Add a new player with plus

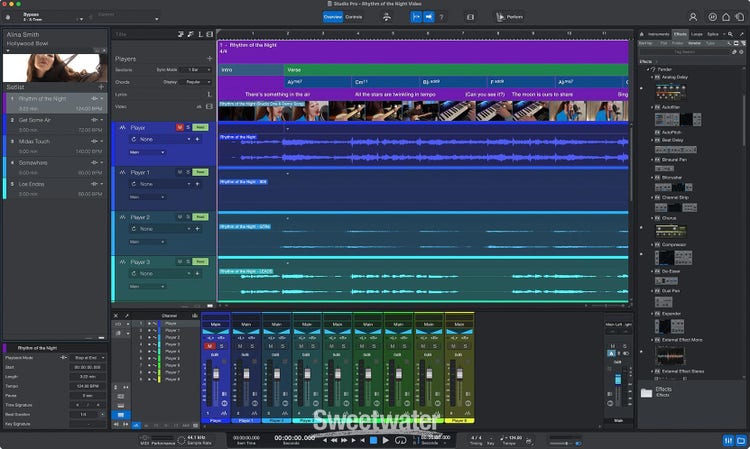(209, 58)
